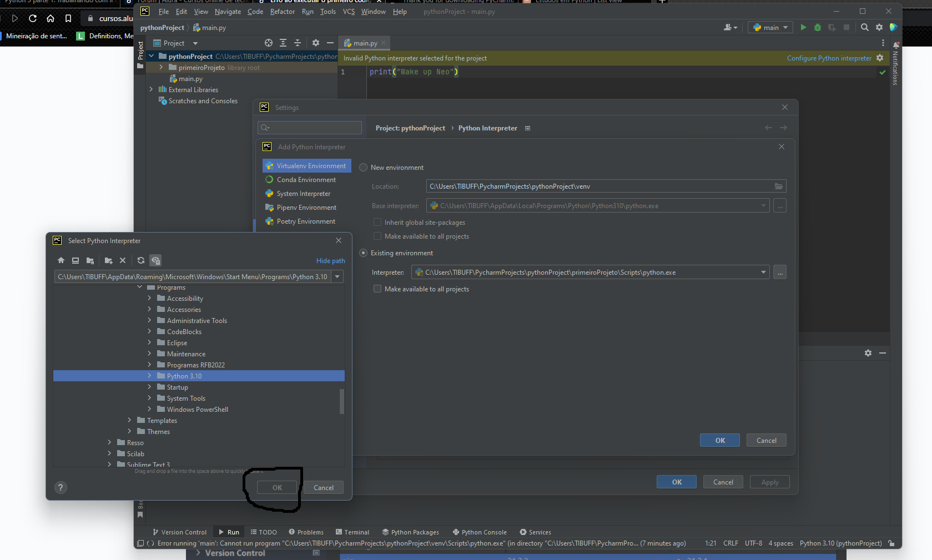Jump to Desktop directory in file chooser toolbar

[75, 260]
